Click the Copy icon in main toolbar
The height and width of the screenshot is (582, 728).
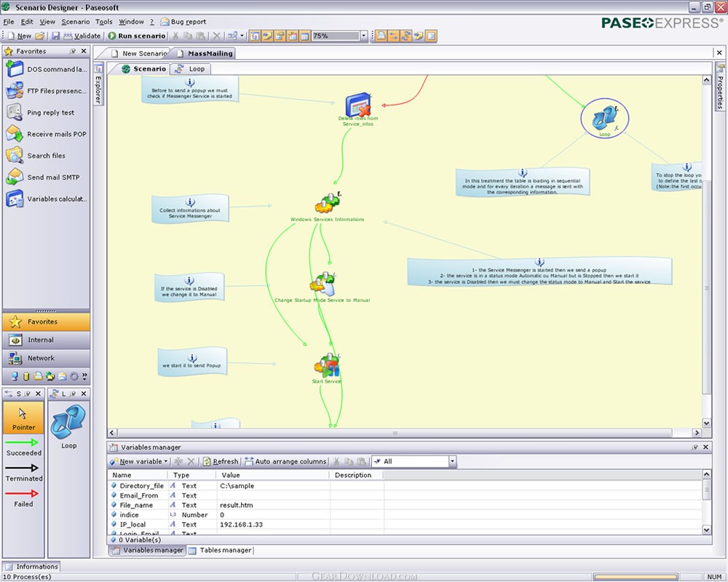[x=188, y=36]
